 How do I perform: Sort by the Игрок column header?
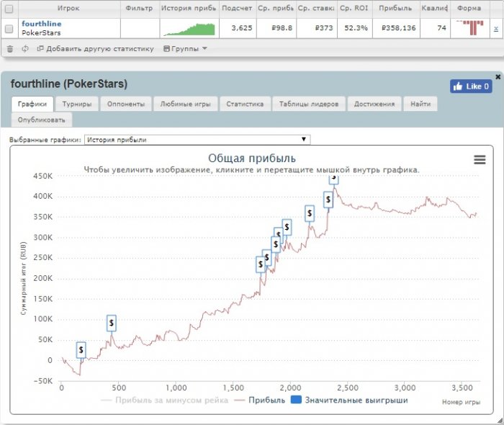pyautogui.click(x=69, y=9)
